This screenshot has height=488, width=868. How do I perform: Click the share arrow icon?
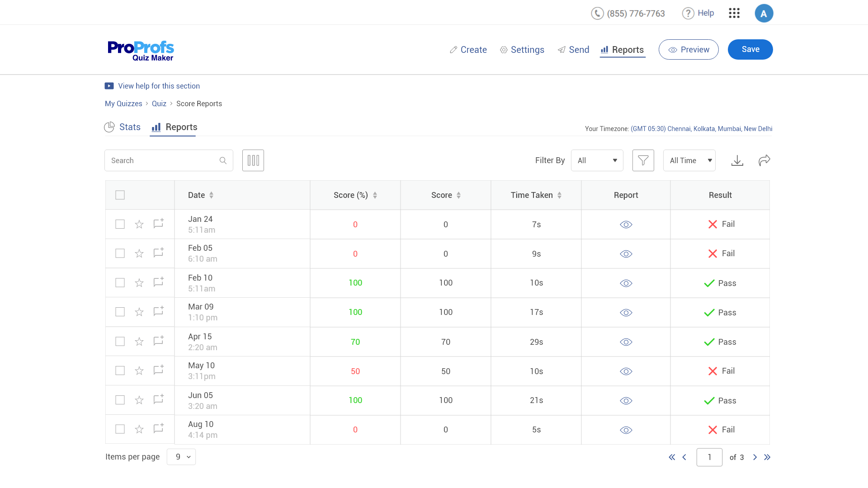[x=764, y=160]
